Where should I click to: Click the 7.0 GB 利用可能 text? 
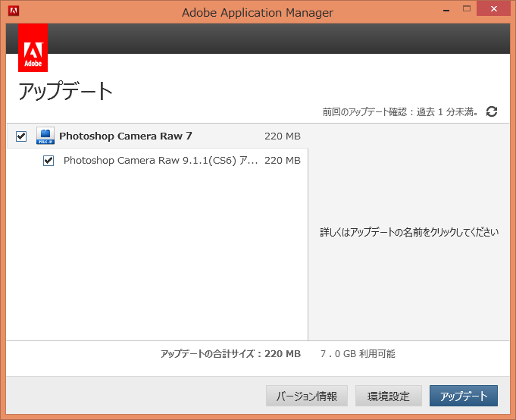coord(358,354)
